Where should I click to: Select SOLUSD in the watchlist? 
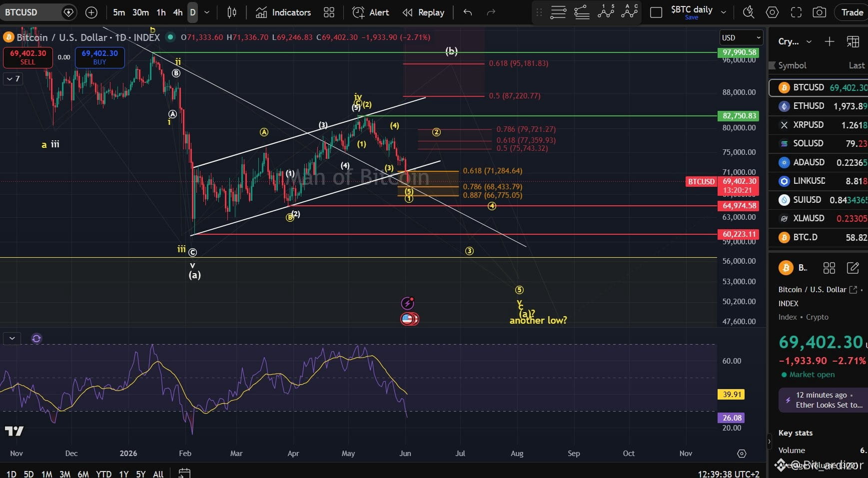(819, 143)
